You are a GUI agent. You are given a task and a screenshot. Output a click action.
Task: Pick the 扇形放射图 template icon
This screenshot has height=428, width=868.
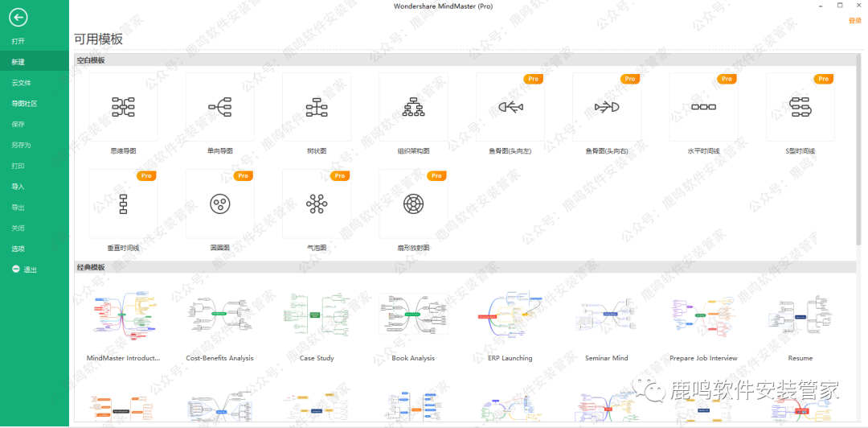[x=413, y=204]
